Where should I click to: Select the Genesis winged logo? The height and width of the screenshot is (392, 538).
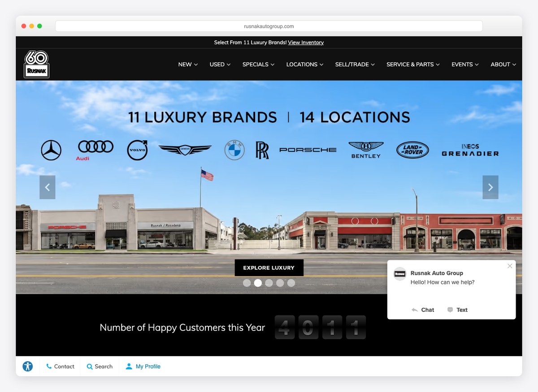[185, 150]
